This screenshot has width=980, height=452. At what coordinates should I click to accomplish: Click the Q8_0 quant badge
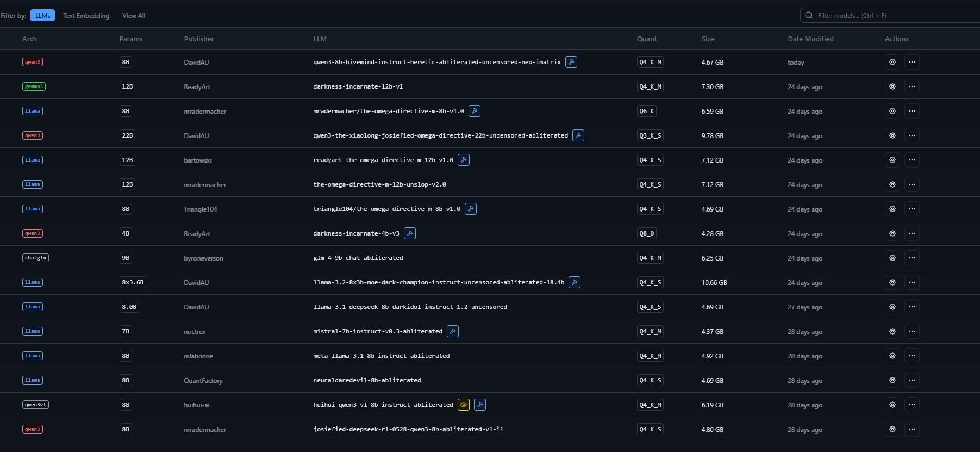tap(647, 233)
